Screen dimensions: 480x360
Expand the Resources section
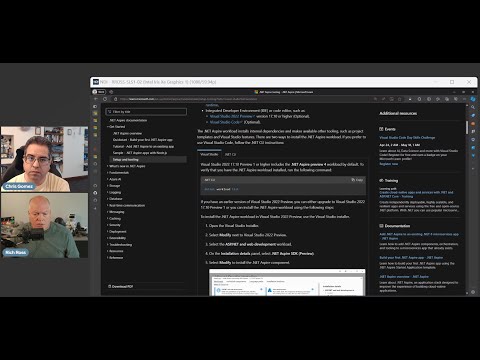[116, 251]
